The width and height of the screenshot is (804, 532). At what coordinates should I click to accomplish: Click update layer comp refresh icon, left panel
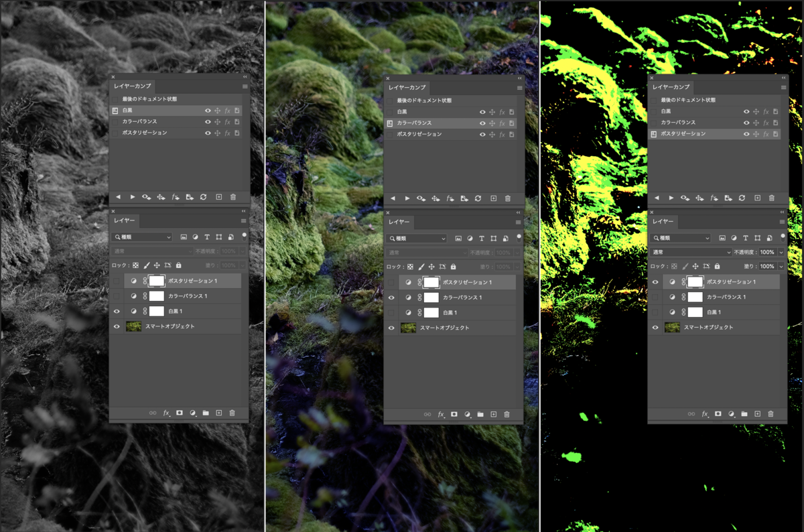tap(204, 197)
